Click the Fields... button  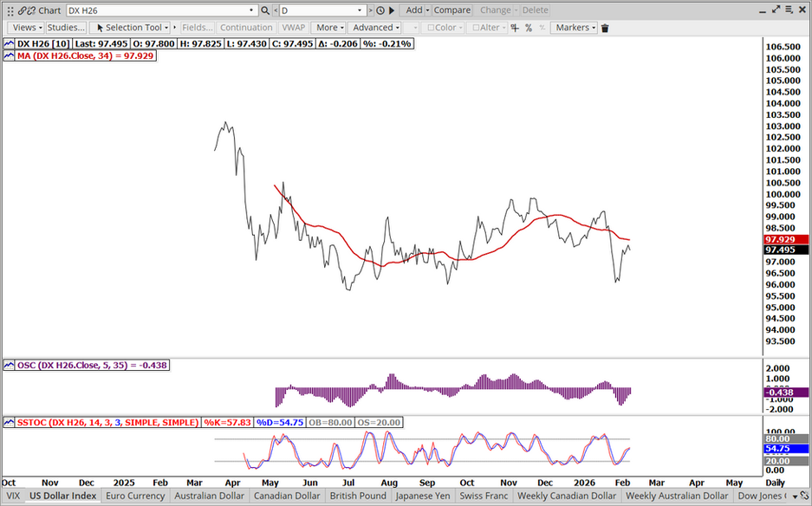pyautogui.click(x=198, y=28)
